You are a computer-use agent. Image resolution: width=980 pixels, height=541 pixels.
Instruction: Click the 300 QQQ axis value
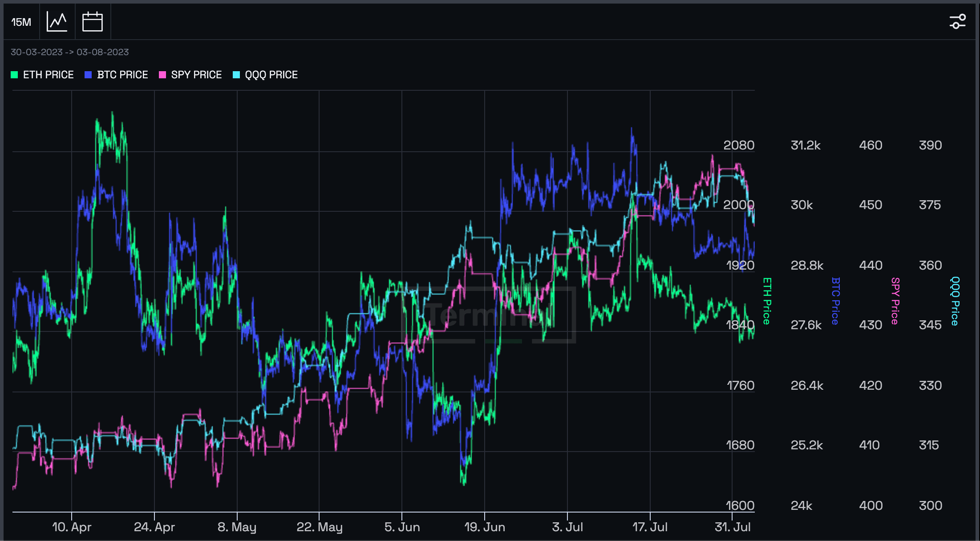coord(930,505)
